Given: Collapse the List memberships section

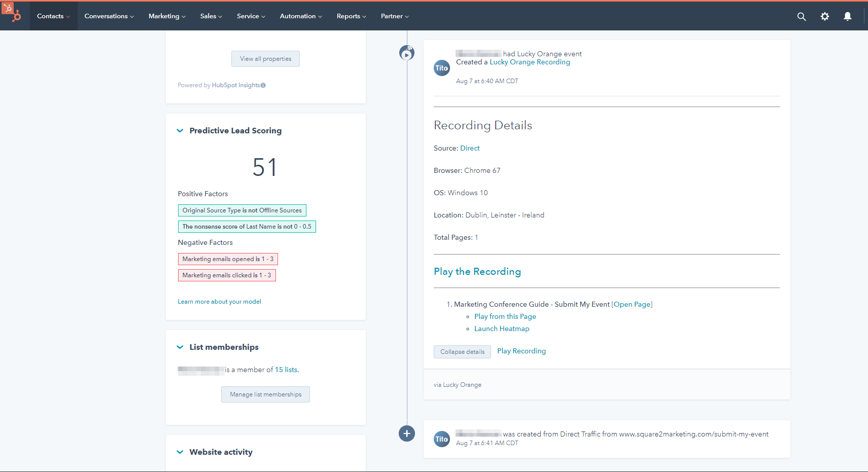Looking at the screenshot, I should (180, 347).
